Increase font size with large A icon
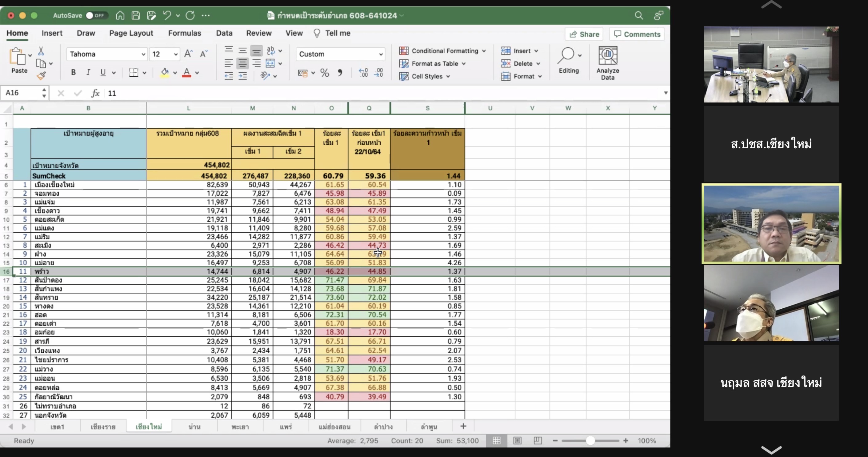This screenshot has width=868, height=457. click(188, 54)
